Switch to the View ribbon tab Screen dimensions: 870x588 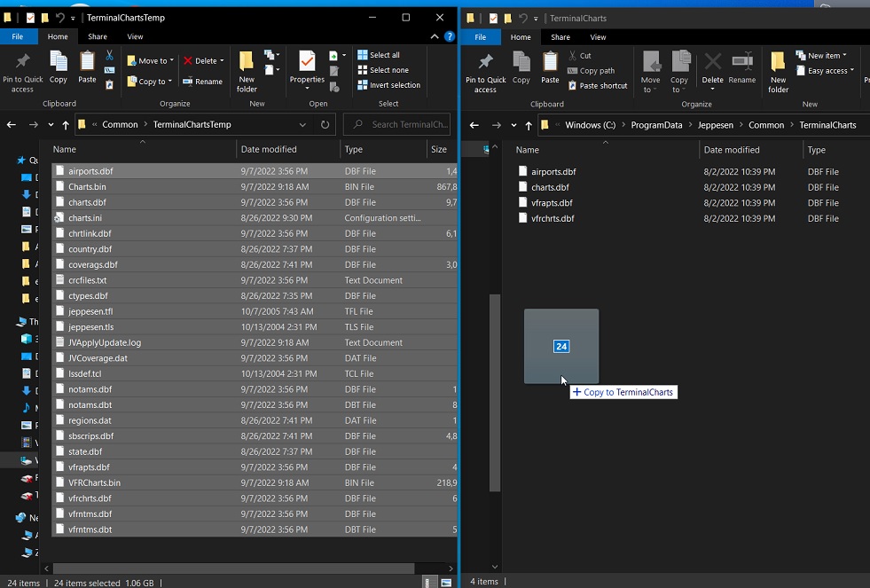(135, 36)
